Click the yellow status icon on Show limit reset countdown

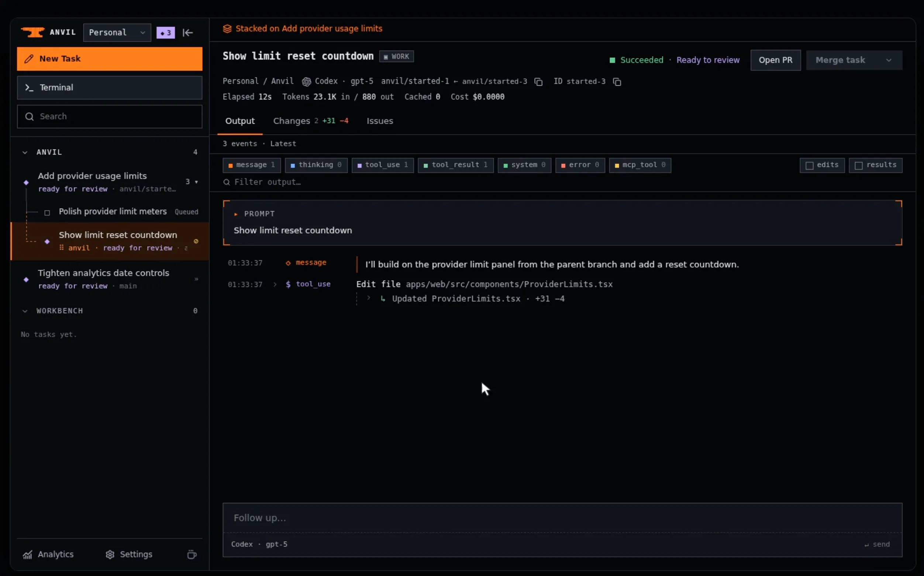tap(196, 241)
